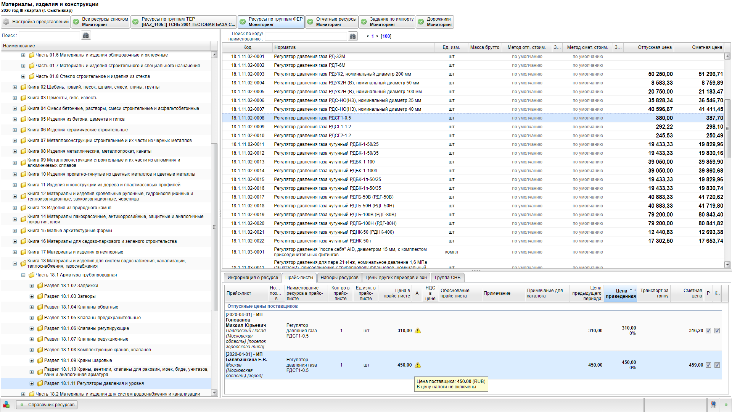
Task: Toggle first checkbox in the 450.00 supplier row
Action: (708, 365)
